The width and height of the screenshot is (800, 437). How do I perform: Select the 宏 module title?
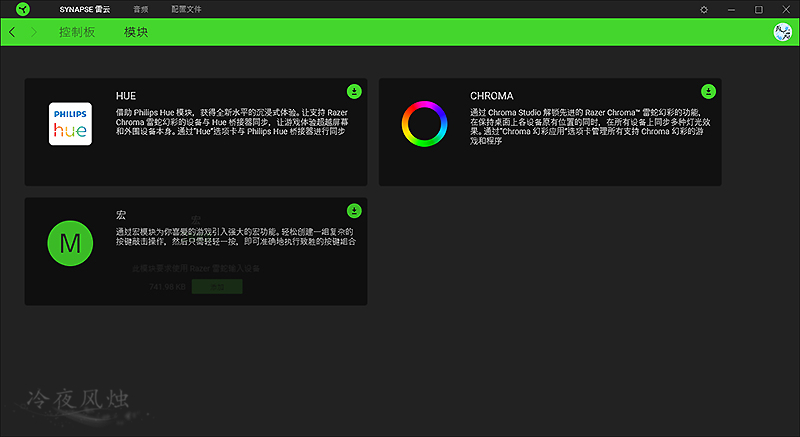[121, 215]
